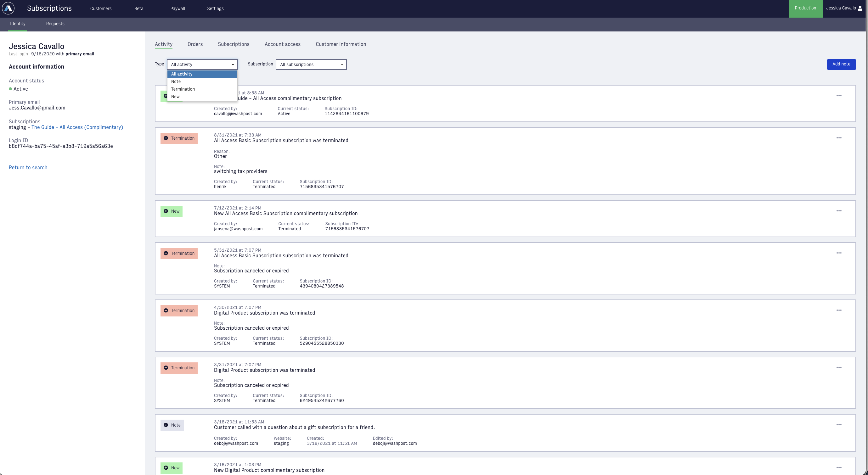Open more options for 3/18/2021 Note entry
This screenshot has width=868, height=475.
(x=839, y=425)
